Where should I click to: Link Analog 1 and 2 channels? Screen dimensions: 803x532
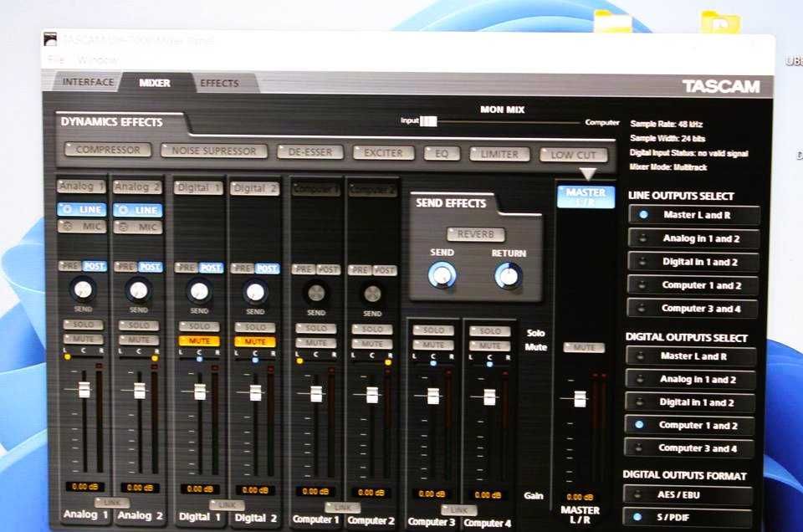[x=112, y=502]
